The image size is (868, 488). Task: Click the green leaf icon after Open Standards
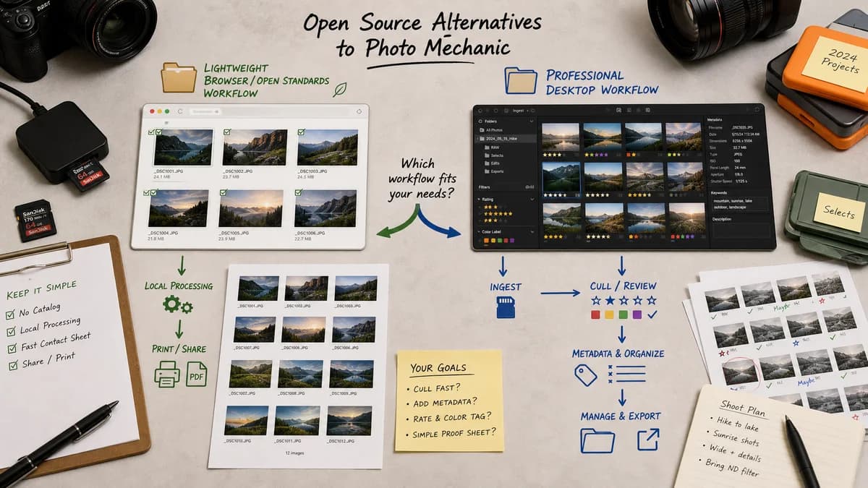tap(339, 90)
